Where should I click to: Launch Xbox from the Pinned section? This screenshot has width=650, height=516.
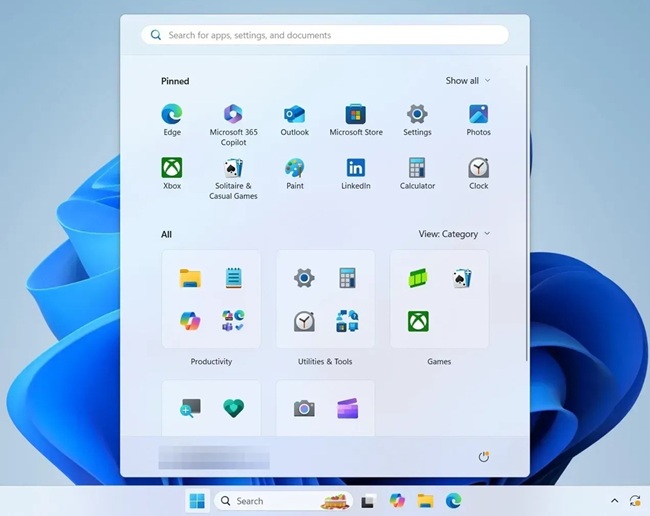pos(172,173)
